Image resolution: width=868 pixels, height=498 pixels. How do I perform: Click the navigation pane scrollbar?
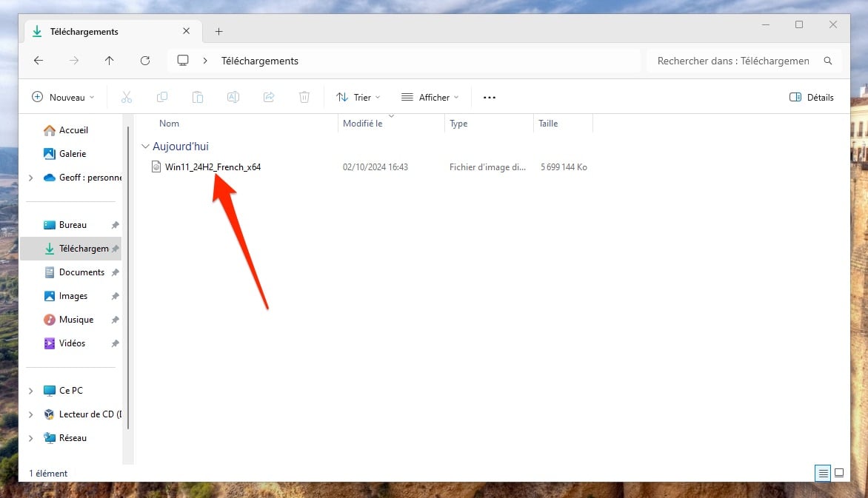(x=128, y=277)
